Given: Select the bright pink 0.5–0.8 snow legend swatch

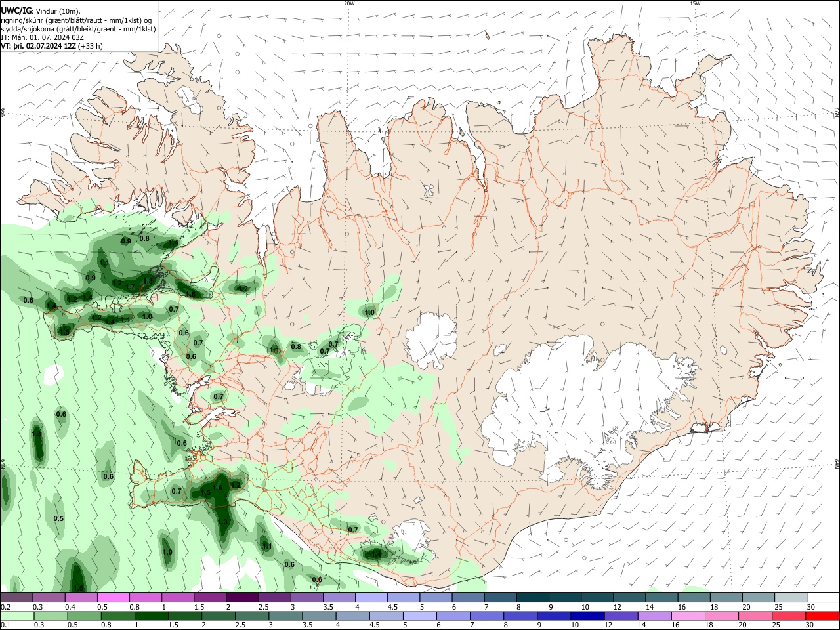Looking at the screenshot, I should point(113,598).
